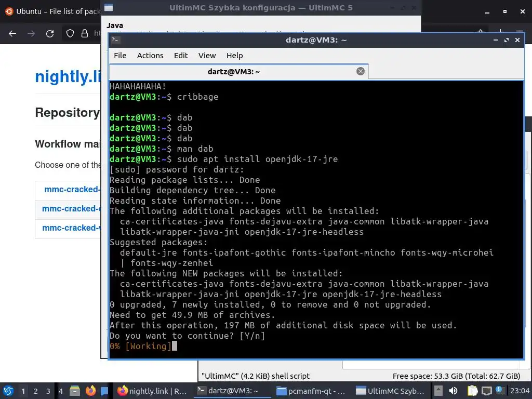Switch to workspace 1
The height and width of the screenshot is (399, 532).
(23, 391)
